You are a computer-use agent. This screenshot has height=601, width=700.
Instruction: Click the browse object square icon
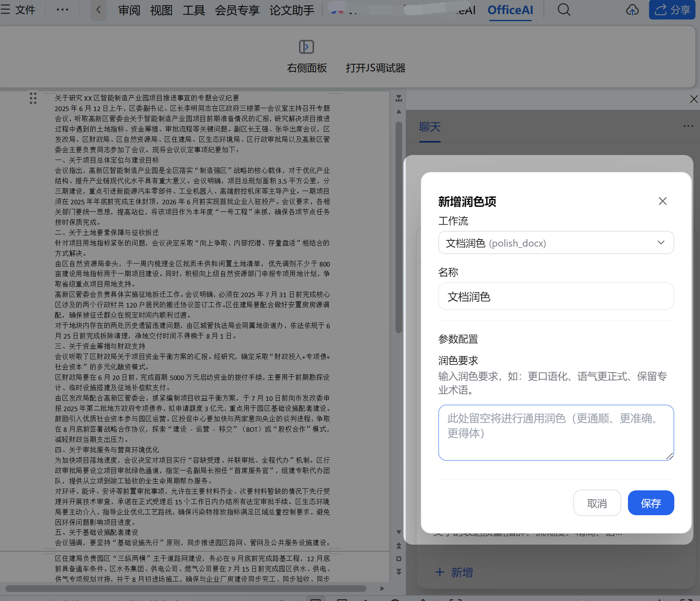point(399,559)
